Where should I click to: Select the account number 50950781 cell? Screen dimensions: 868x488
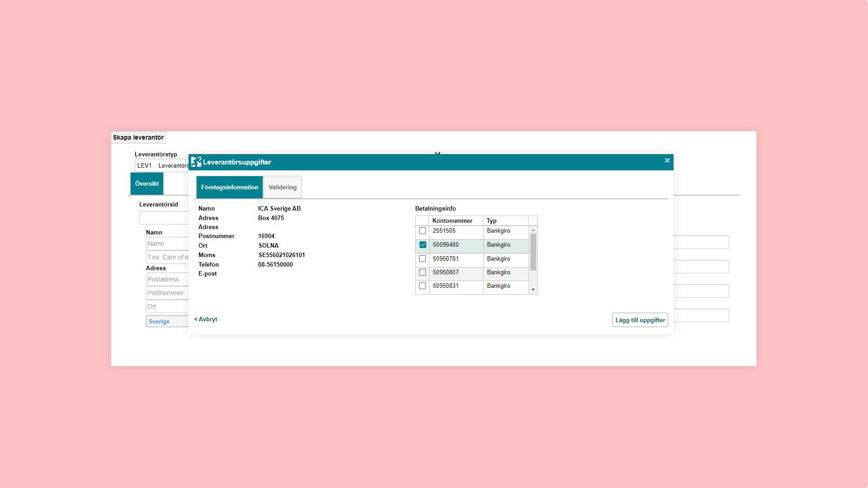pos(456,260)
